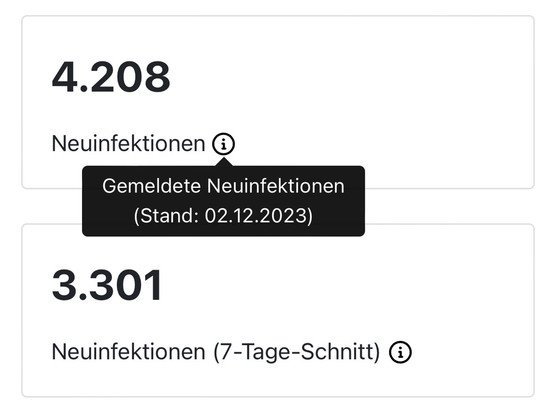This screenshot has height=415, width=556.
Task: Click the Neuinfektionen label in top card
Action: 128,144
